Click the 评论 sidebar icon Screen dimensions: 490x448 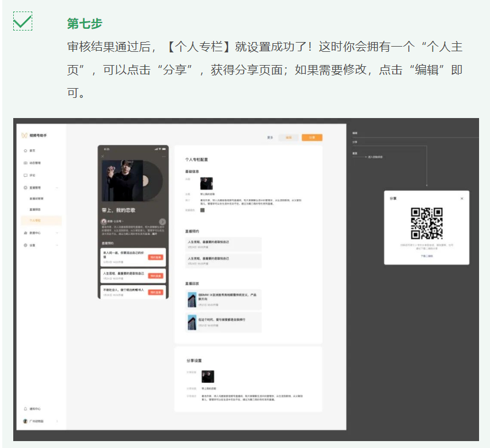click(x=25, y=175)
